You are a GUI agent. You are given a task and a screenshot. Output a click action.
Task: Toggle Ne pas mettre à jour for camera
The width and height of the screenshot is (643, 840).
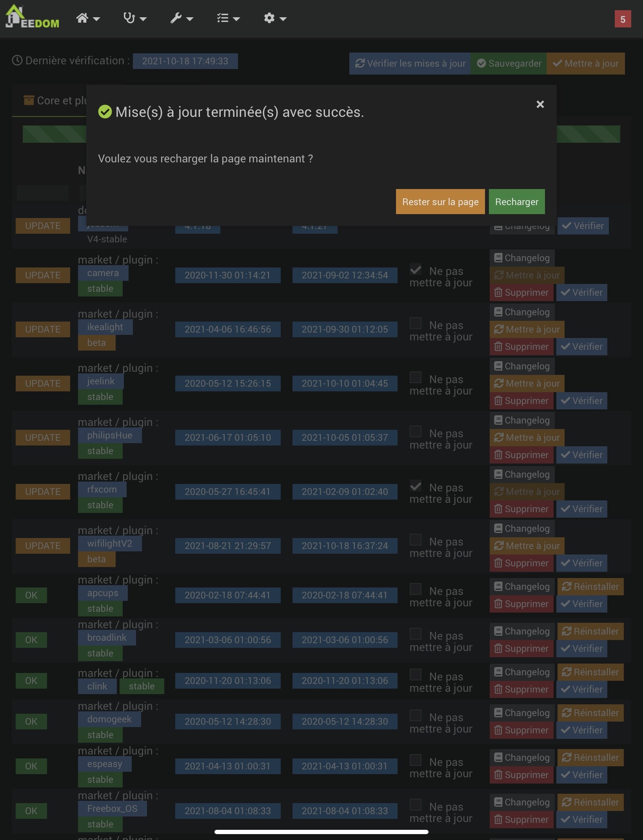[x=416, y=269]
